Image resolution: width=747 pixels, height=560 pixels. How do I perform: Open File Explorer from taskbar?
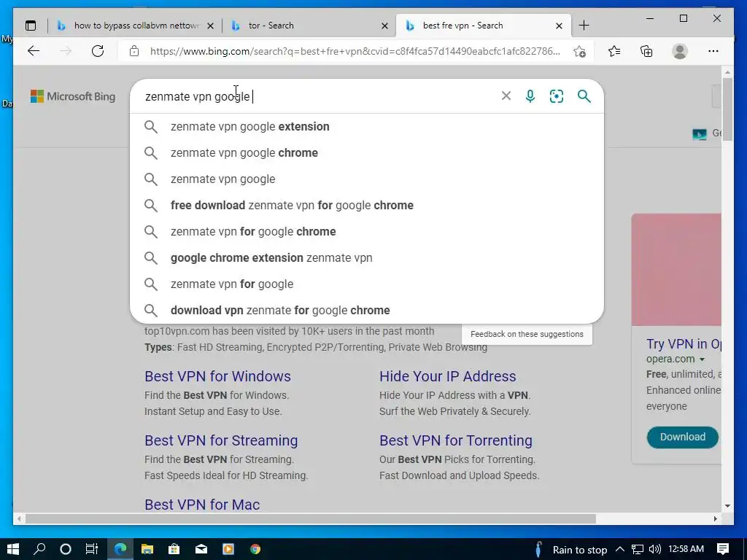coord(147,549)
